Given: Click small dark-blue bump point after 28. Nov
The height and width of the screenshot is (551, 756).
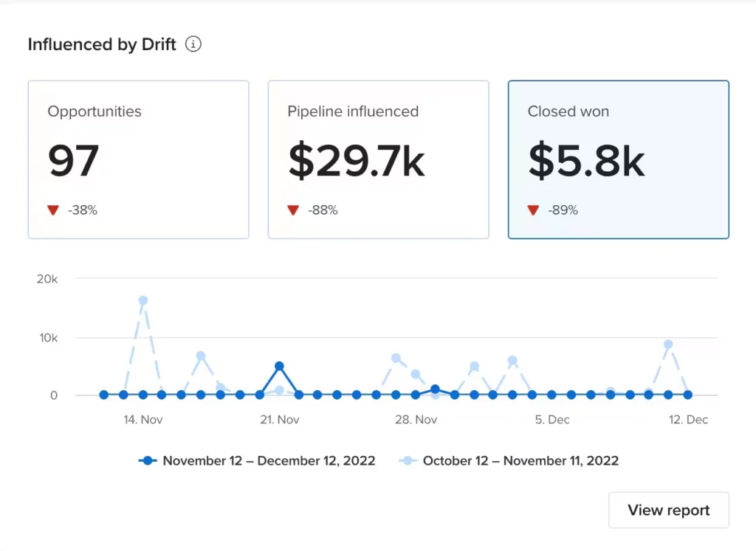Looking at the screenshot, I should [435, 389].
